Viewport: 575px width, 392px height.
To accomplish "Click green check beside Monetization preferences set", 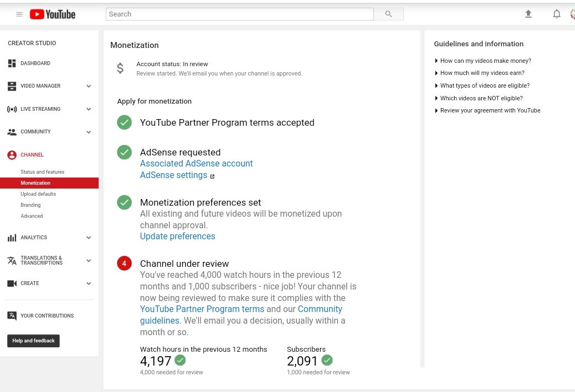I will pyautogui.click(x=124, y=202).
